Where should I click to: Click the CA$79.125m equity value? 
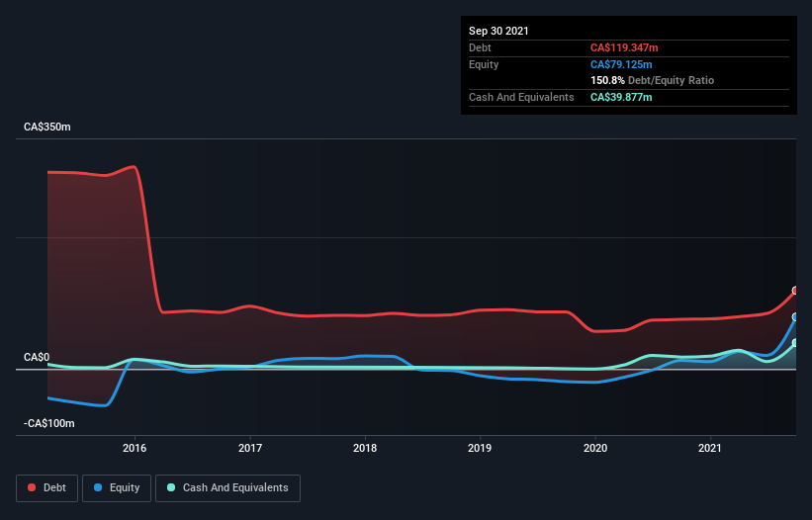621,64
